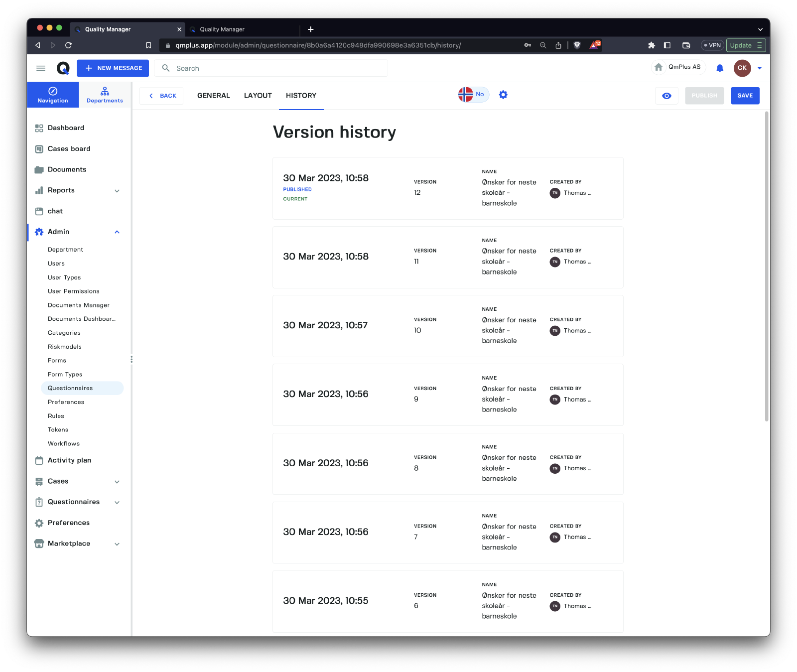797x672 pixels.
Task: Switch to the LAYOUT tab
Action: [x=258, y=96]
